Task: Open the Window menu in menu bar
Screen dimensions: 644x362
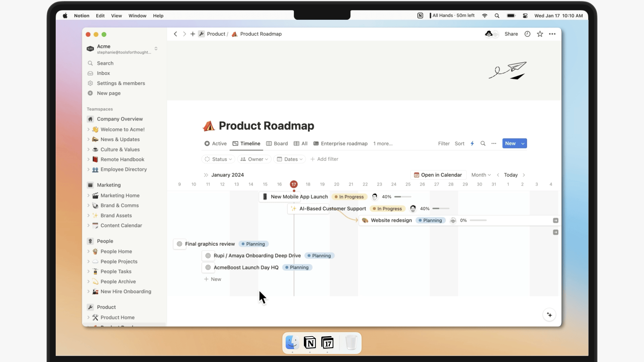Action: [137, 16]
